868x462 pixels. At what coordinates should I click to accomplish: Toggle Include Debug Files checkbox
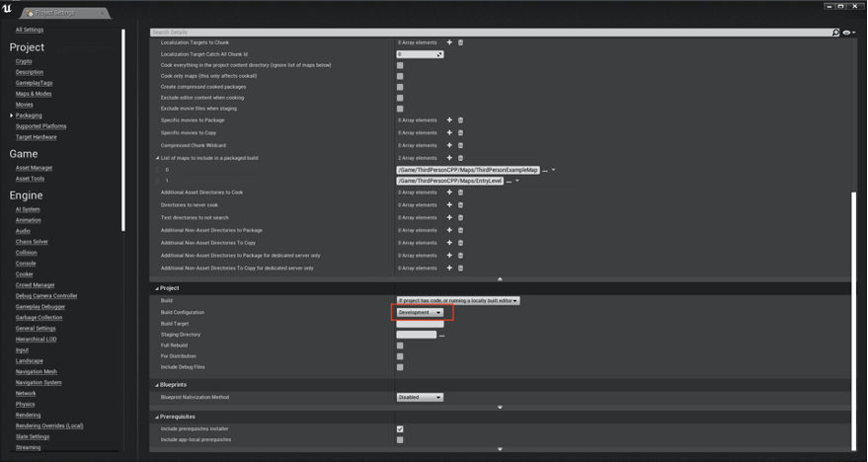(400, 367)
